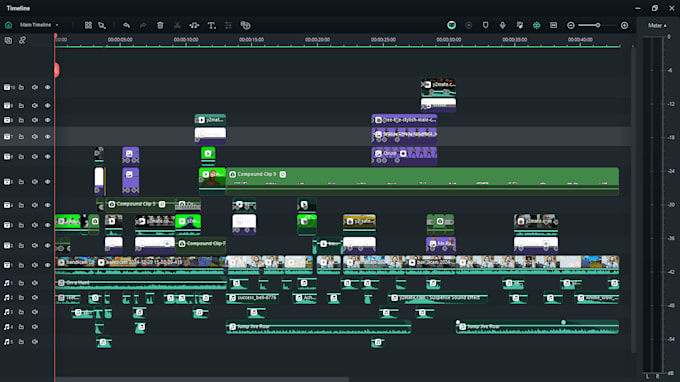Open the timeline layout grid tool
This screenshot has width=680, height=382.
pos(88,25)
